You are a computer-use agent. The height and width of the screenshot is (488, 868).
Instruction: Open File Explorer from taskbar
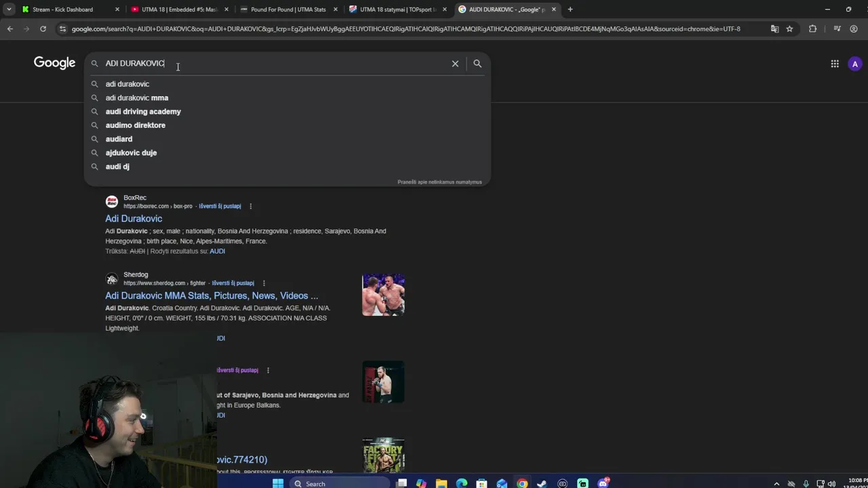coord(441,483)
